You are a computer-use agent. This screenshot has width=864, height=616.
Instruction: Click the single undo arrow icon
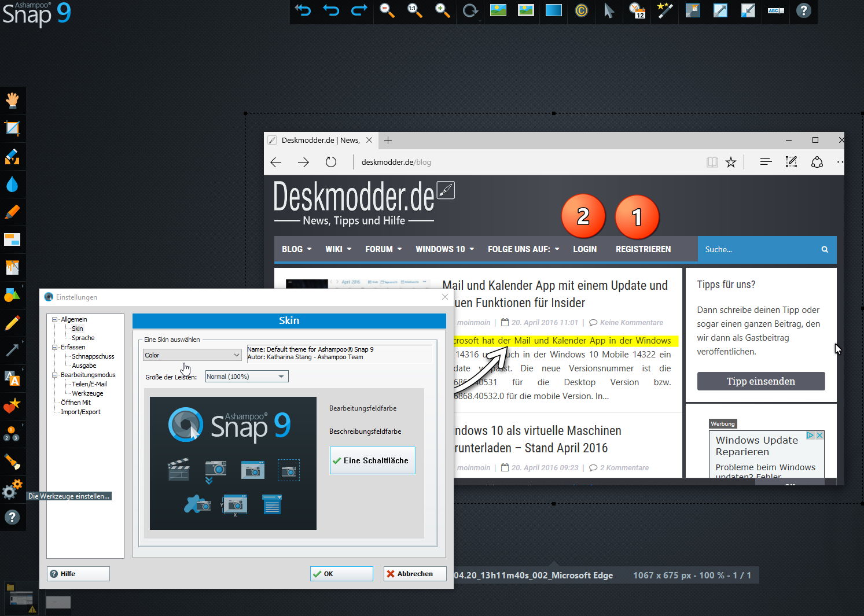[331, 10]
